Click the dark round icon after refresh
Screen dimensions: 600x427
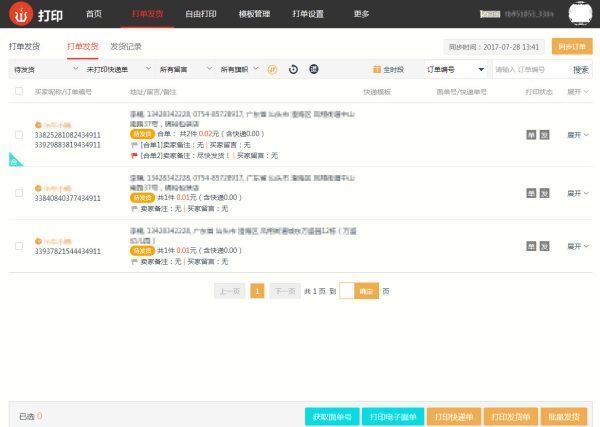pyautogui.click(x=313, y=69)
